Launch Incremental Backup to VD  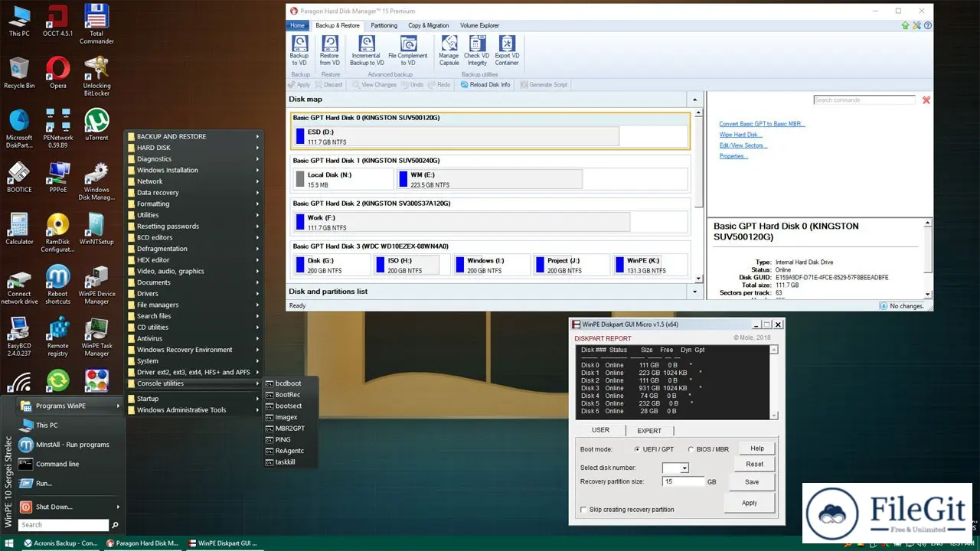(366, 51)
